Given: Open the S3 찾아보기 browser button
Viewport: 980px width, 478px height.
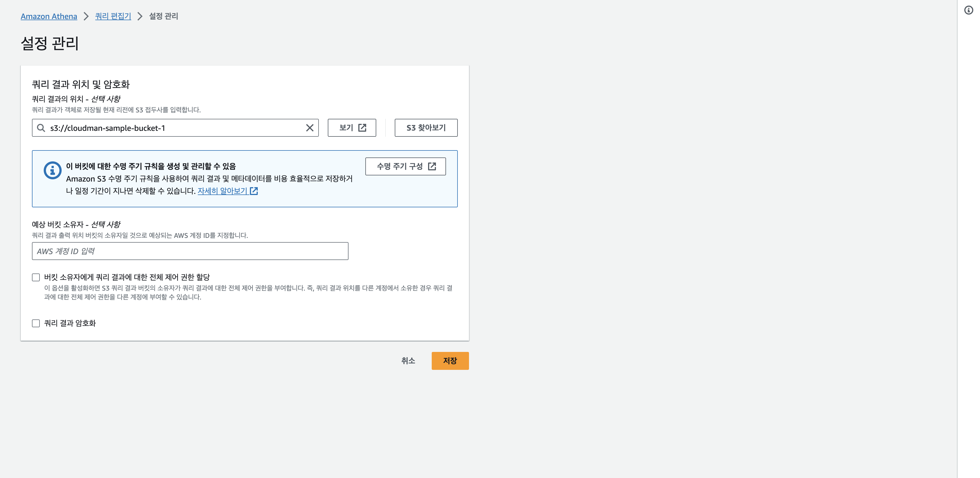Looking at the screenshot, I should click(426, 128).
